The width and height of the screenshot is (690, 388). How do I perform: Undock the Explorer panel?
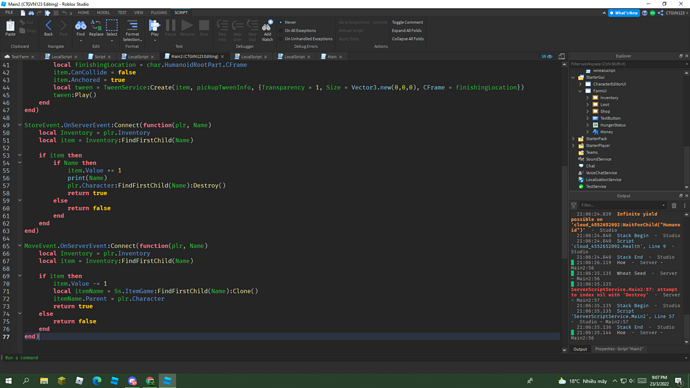pos(680,56)
